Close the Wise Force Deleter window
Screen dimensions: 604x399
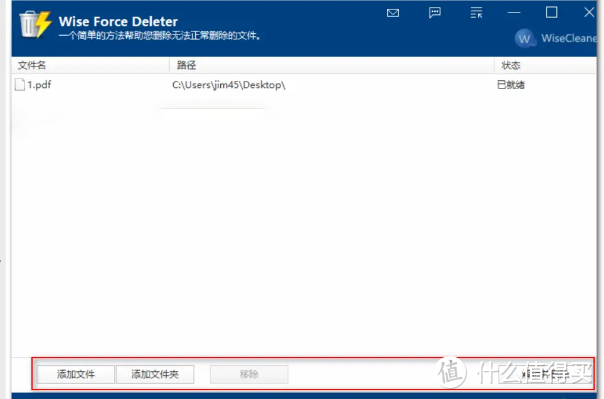click(x=589, y=12)
